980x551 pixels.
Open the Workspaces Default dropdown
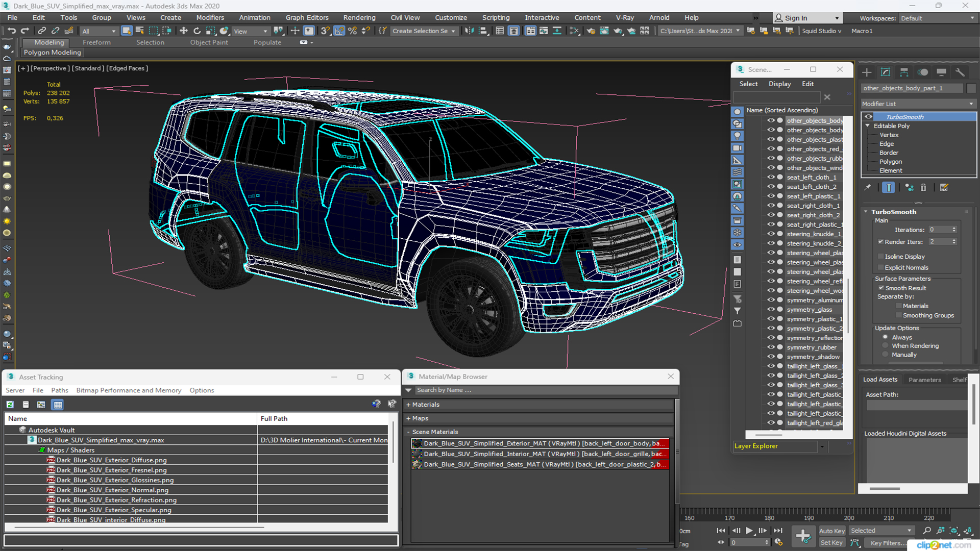tap(937, 18)
